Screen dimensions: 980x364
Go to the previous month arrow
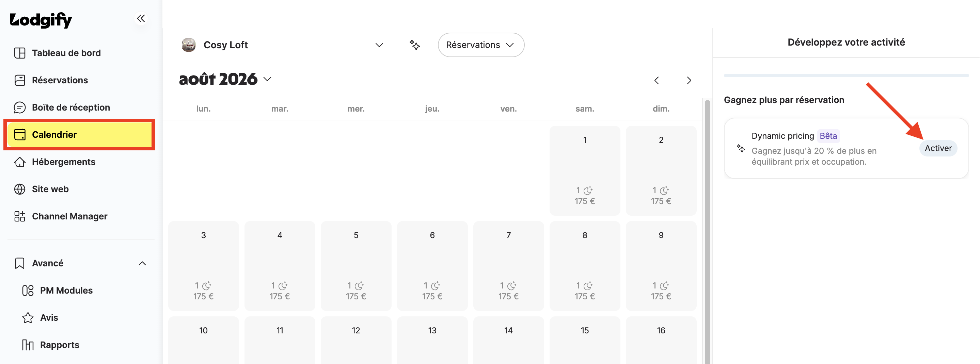coord(656,81)
